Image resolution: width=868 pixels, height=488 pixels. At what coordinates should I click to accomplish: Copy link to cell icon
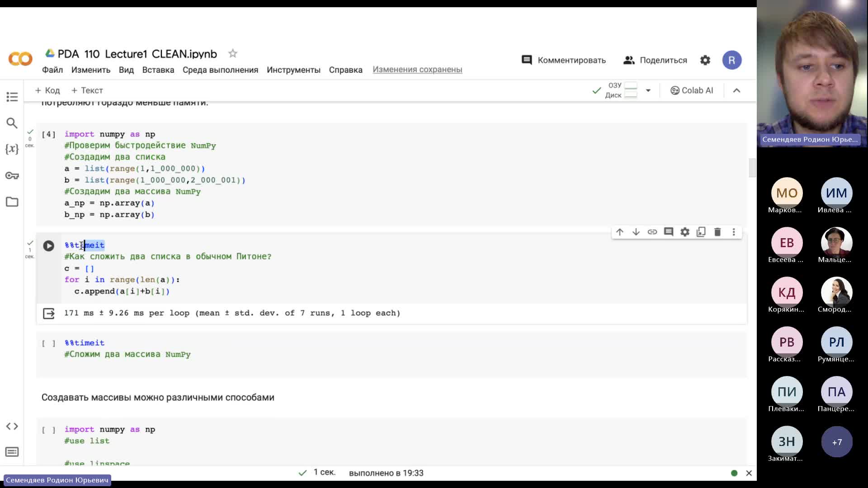click(652, 232)
